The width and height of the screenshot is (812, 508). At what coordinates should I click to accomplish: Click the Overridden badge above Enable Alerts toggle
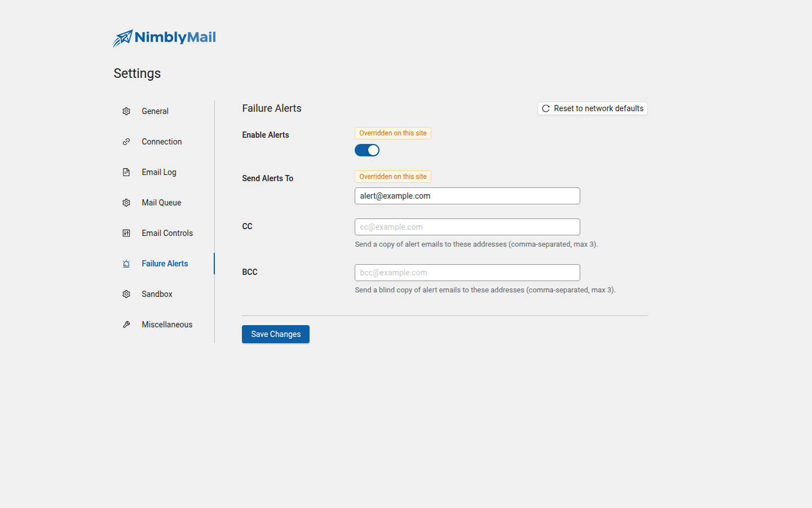pyautogui.click(x=393, y=133)
